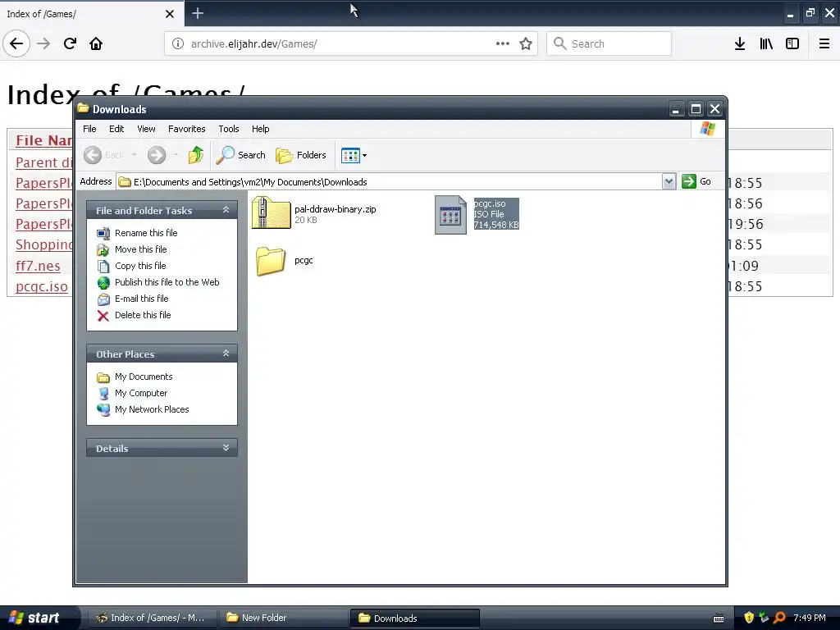The image size is (840, 630).
Task: Click Explorer Search toolbar button
Action: 240,155
